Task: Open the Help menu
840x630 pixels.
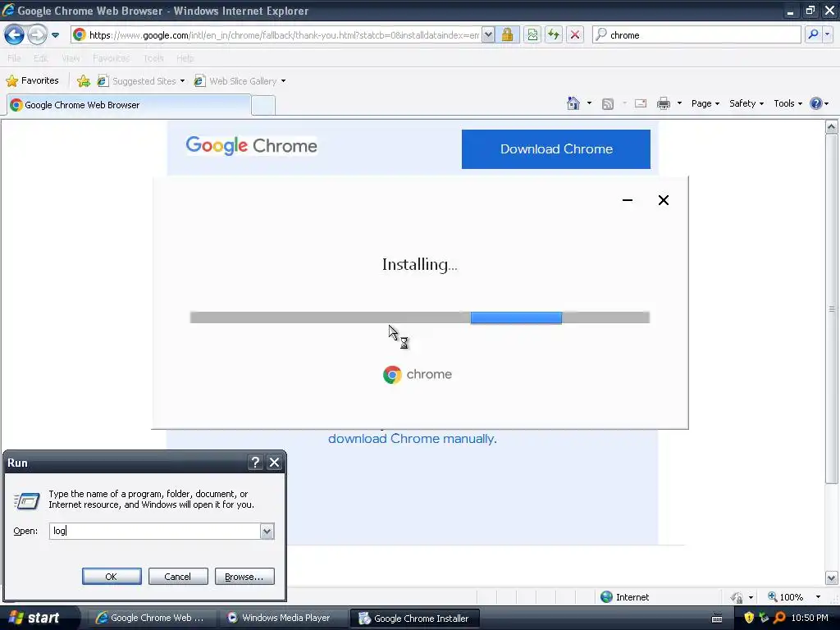Action: pyautogui.click(x=185, y=58)
